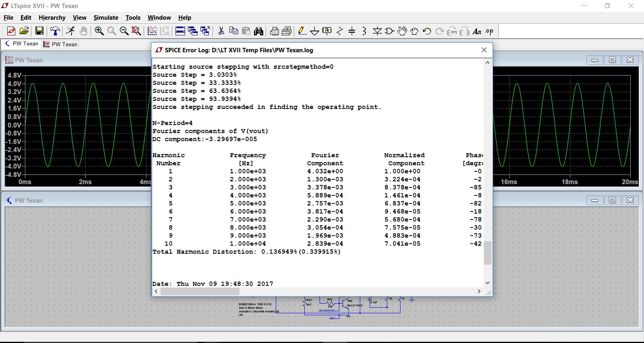Image resolution: width=644 pixels, height=343 pixels.
Task: Create a new schematic from the toolbar
Action: [11, 31]
